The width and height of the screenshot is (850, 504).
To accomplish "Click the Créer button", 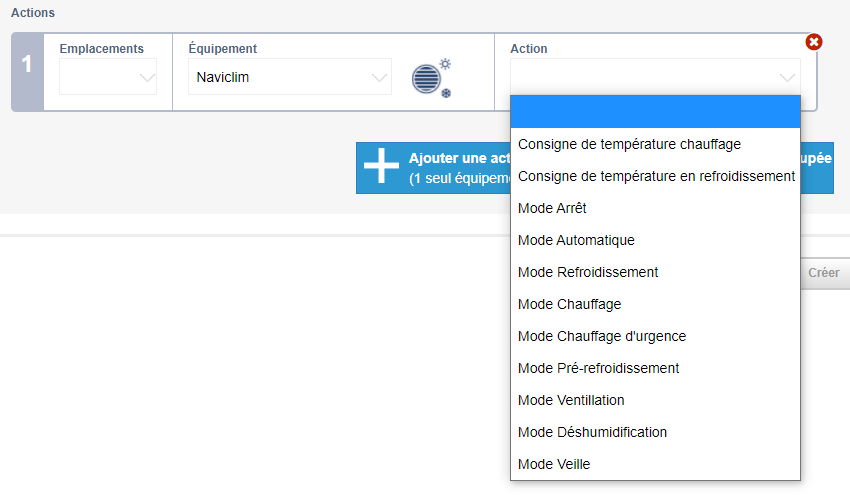I will [824, 273].
